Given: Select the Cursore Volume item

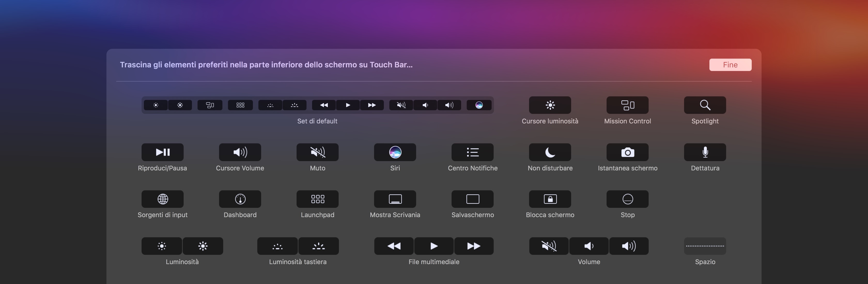Looking at the screenshot, I should click(240, 152).
